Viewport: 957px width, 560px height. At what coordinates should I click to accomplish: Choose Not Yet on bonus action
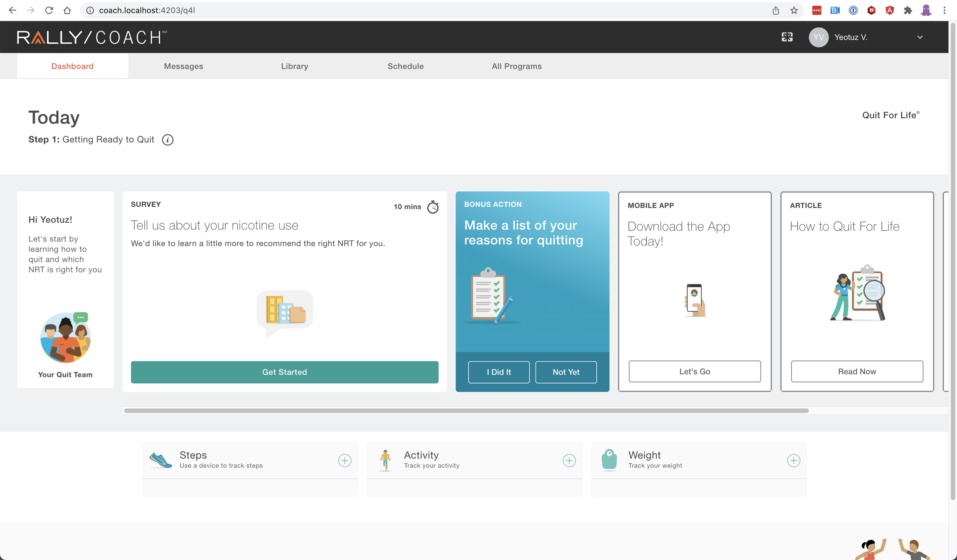pyautogui.click(x=566, y=372)
